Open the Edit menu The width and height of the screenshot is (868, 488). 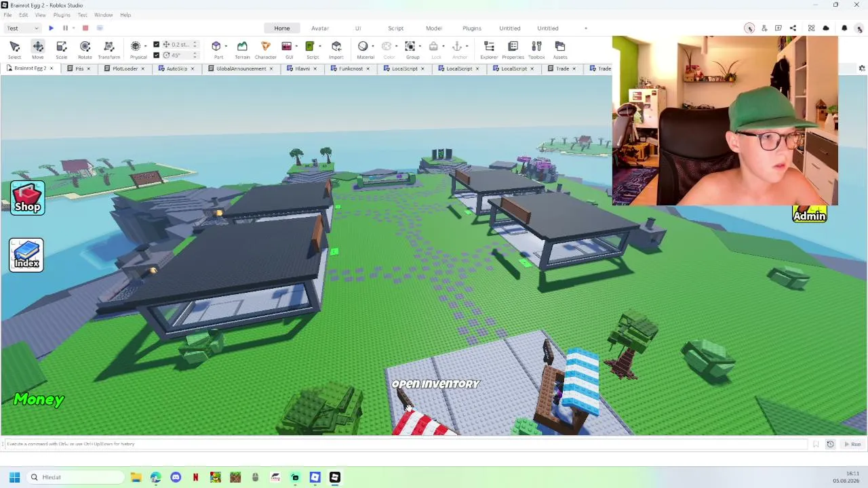[x=24, y=15]
